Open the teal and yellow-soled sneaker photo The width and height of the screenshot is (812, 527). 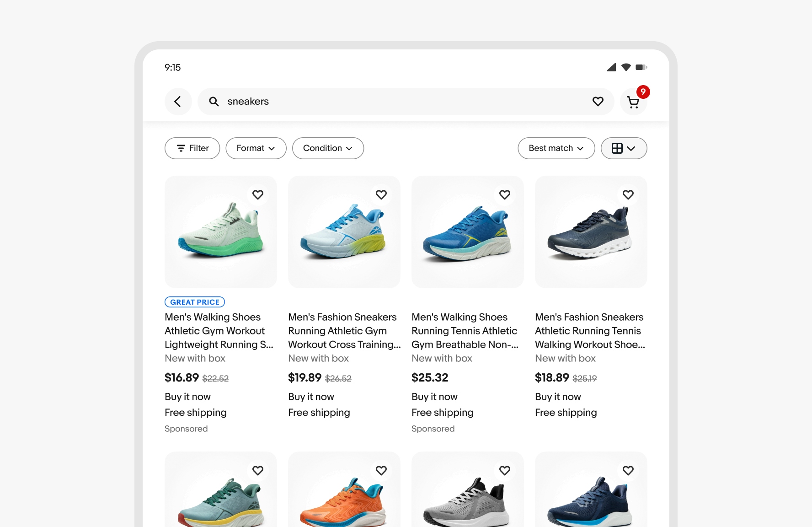point(221,489)
